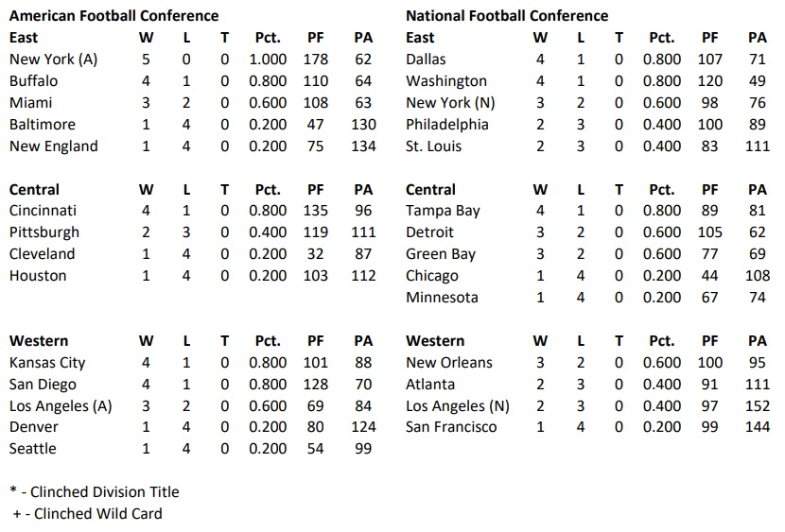This screenshot has height=532, width=785.
Task: Click the New England team name
Action: pyautogui.click(x=53, y=146)
